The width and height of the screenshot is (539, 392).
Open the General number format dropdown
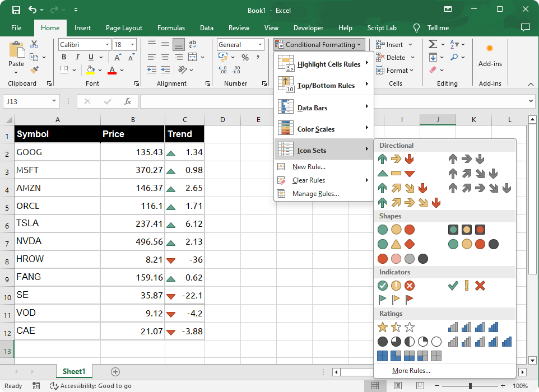point(260,44)
